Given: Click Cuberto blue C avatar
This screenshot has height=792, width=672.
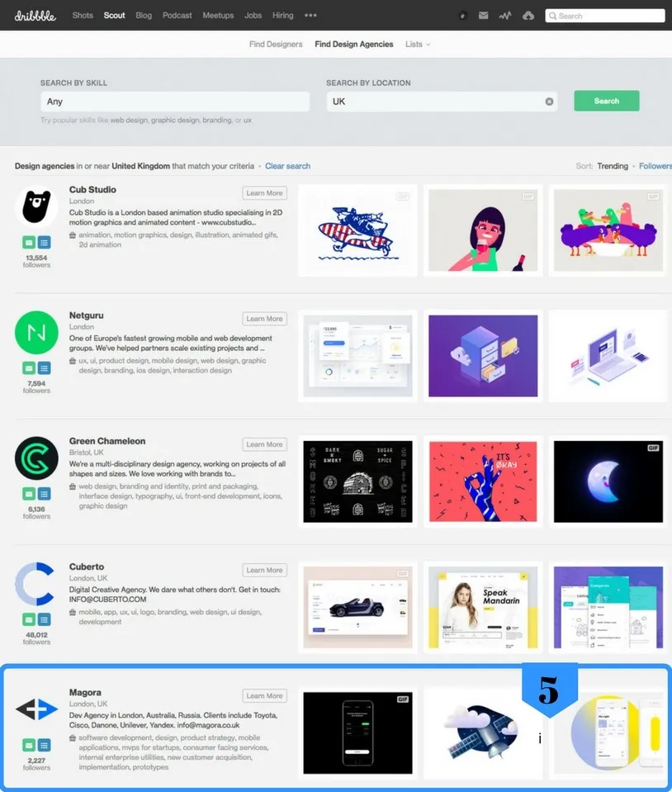Looking at the screenshot, I should click(36, 584).
